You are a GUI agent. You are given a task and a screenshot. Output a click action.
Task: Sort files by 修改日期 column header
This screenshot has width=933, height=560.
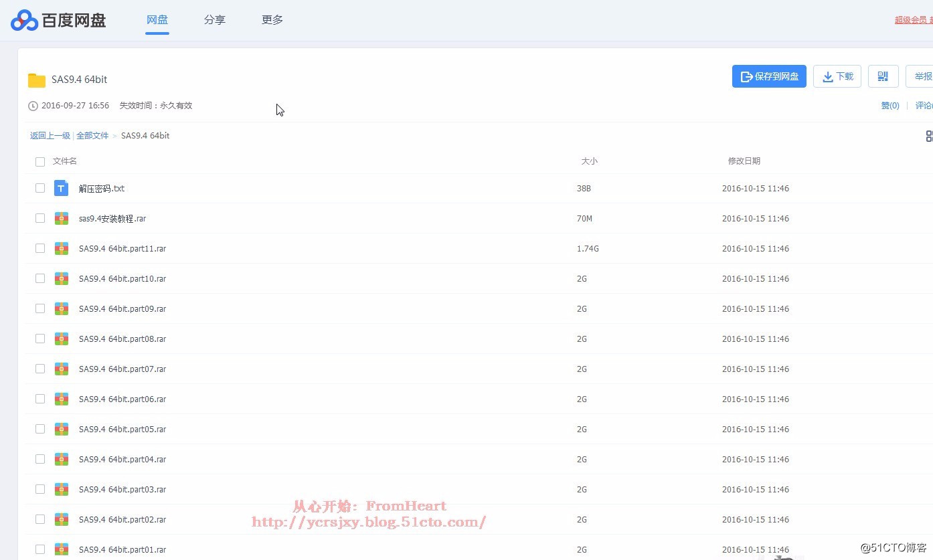pos(744,161)
